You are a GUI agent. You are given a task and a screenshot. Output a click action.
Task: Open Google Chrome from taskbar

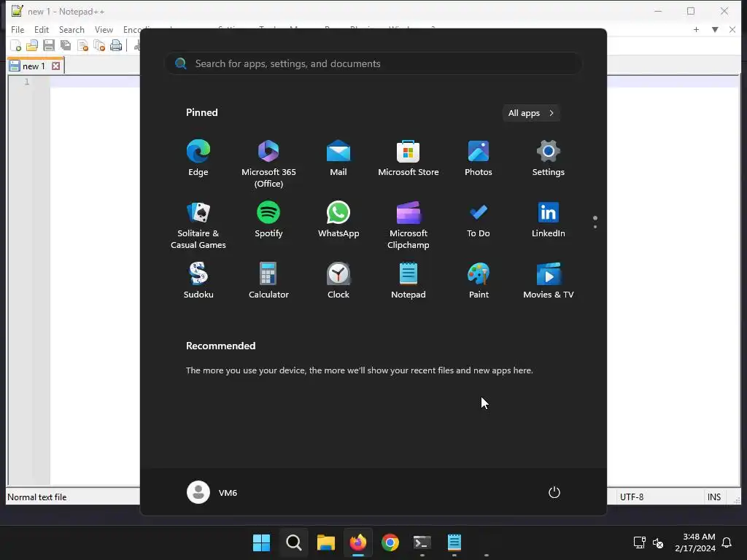point(390,542)
